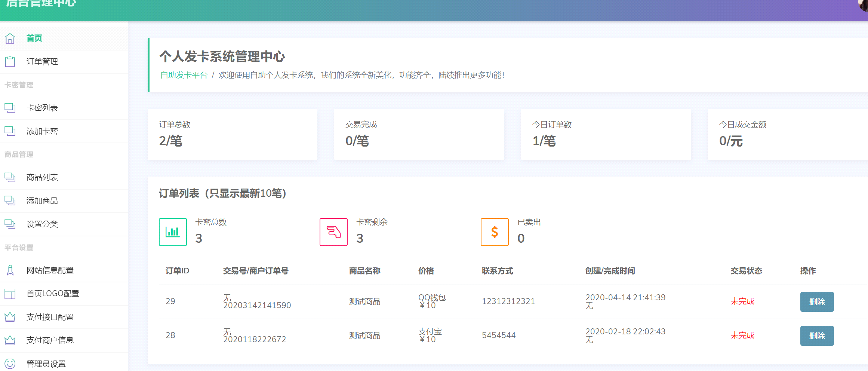Select the 首页 home icon
The image size is (868, 371).
(x=10, y=38)
